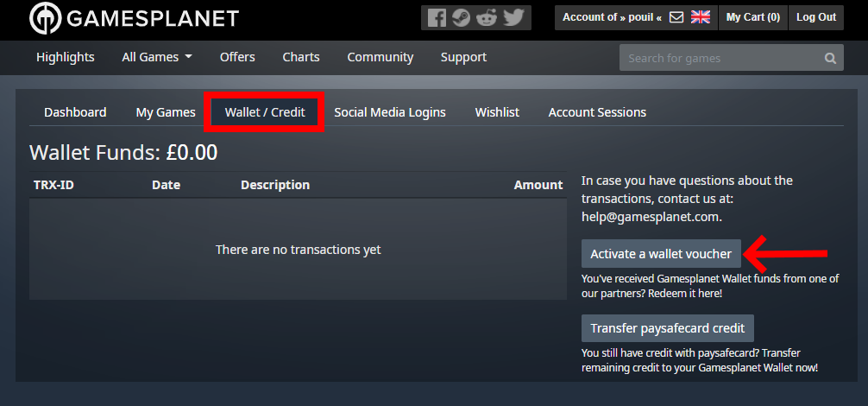Click the UK flag language icon
Viewport: 868px width, 406px height.
point(701,17)
